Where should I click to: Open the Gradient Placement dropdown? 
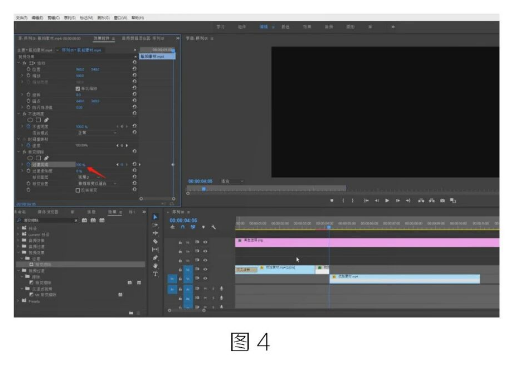[x=97, y=184]
